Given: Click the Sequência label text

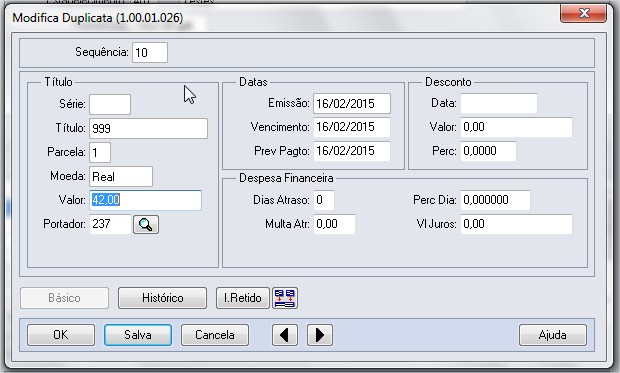Looking at the screenshot, I should coord(102,52).
